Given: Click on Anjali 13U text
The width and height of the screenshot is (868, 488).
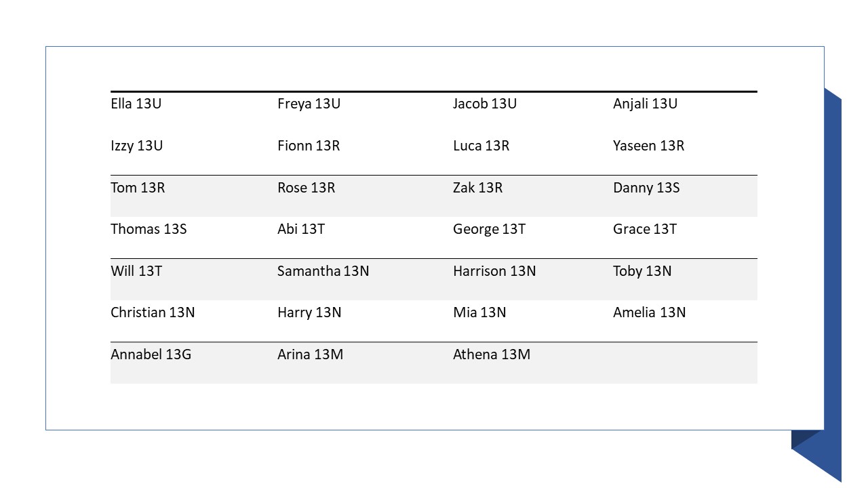Looking at the screenshot, I should coord(645,104).
